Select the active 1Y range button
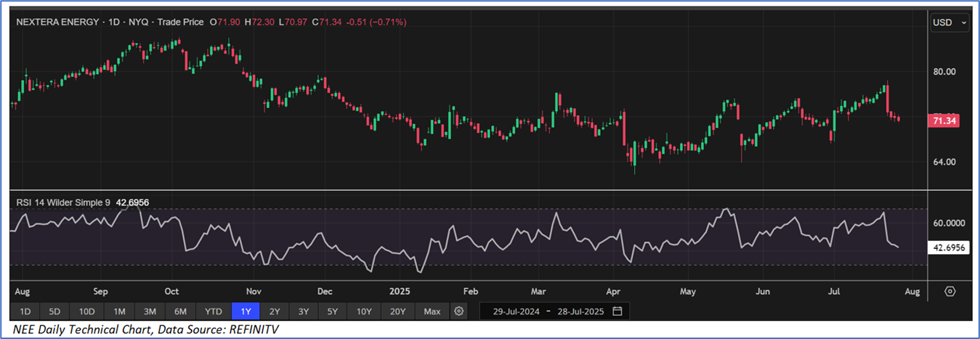Image resolution: width=980 pixels, height=339 pixels. (245, 311)
